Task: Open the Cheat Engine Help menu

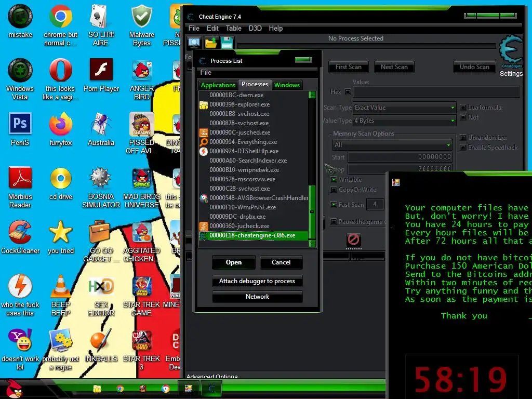Action: tap(275, 28)
